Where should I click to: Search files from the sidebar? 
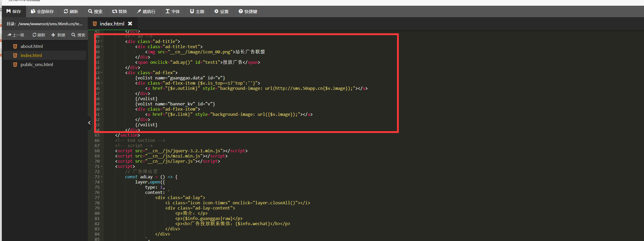point(78,35)
